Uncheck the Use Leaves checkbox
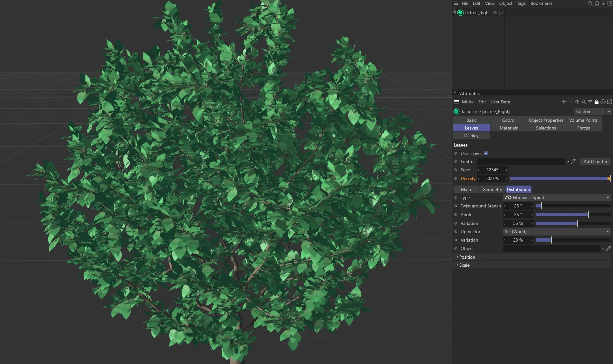This screenshot has width=613, height=364. pyautogui.click(x=486, y=153)
